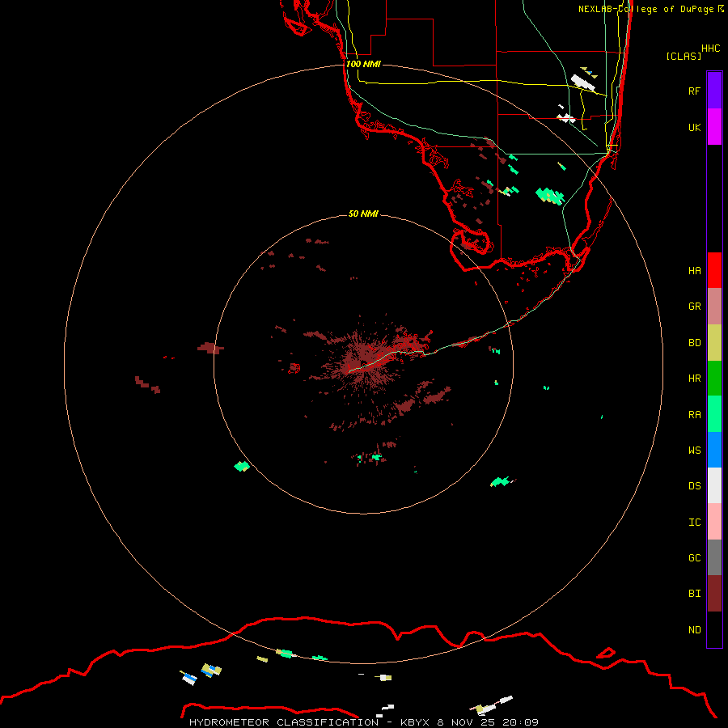Click the DS legend label
This screenshot has height=728, width=728.
(694, 486)
